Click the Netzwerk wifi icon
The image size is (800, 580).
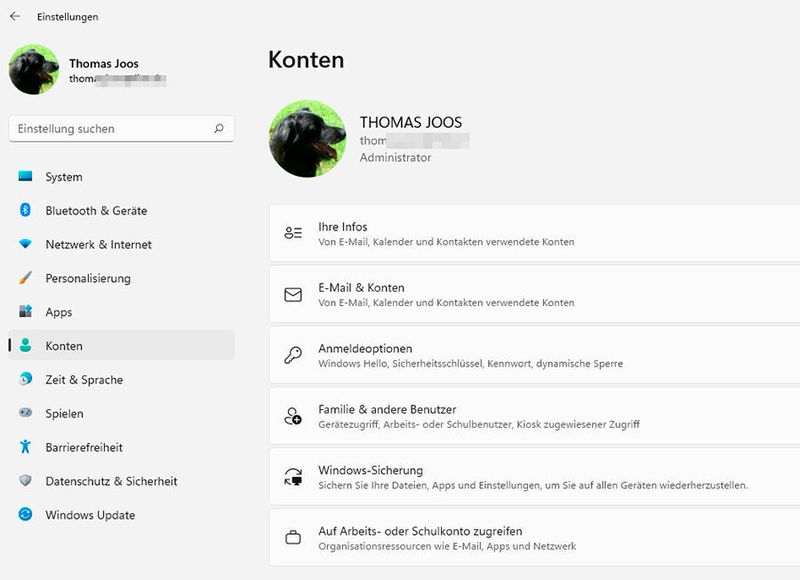pyautogui.click(x=25, y=244)
